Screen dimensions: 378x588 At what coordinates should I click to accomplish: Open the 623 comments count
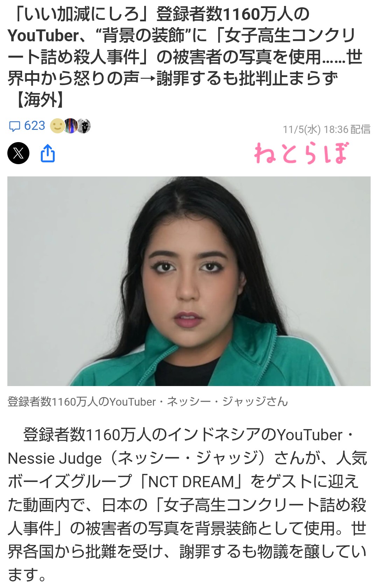pyautogui.click(x=35, y=126)
